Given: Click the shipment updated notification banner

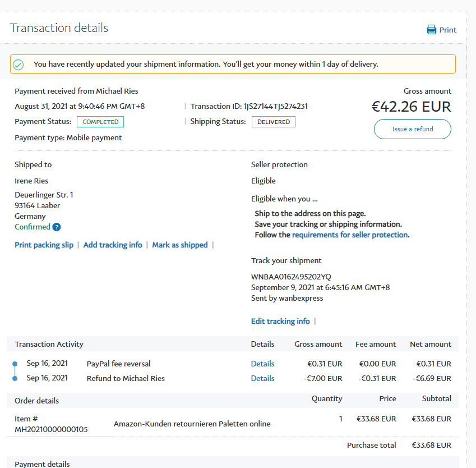Looking at the screenshot, I should [233, 64].
